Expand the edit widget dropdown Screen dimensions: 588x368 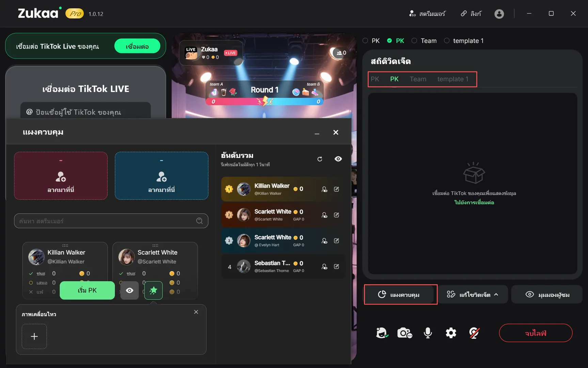(x=473, y=294)
